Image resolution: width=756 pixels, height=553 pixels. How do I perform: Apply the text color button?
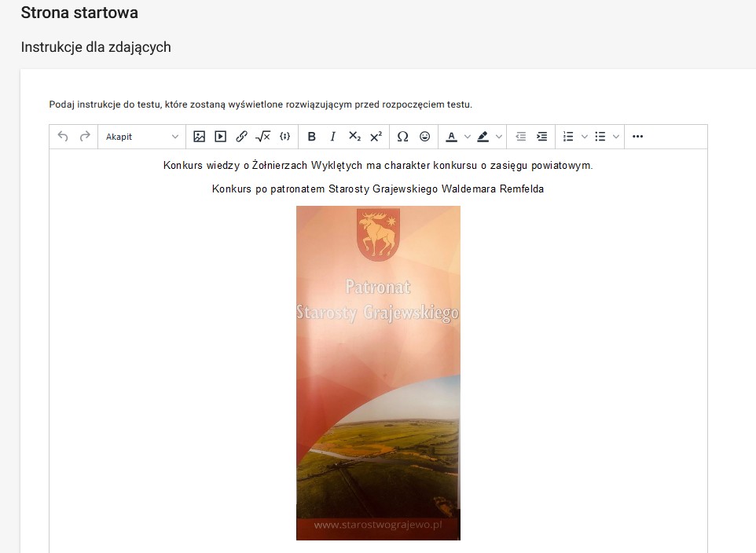pos(451,137)
